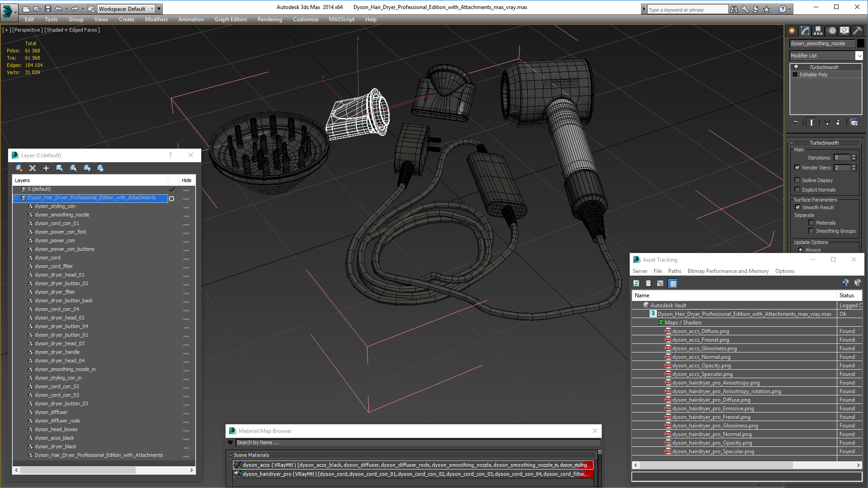Toggle the Render Iters checkbox
Image resolution: width=868 pixels, height=488 pixels.
[797, 168]
